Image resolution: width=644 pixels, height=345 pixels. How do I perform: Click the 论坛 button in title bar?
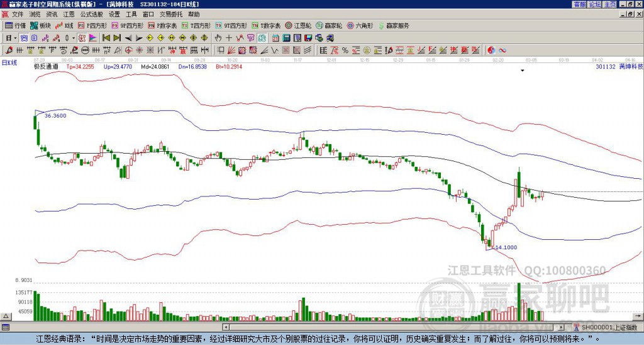click(x=595, y=4)
